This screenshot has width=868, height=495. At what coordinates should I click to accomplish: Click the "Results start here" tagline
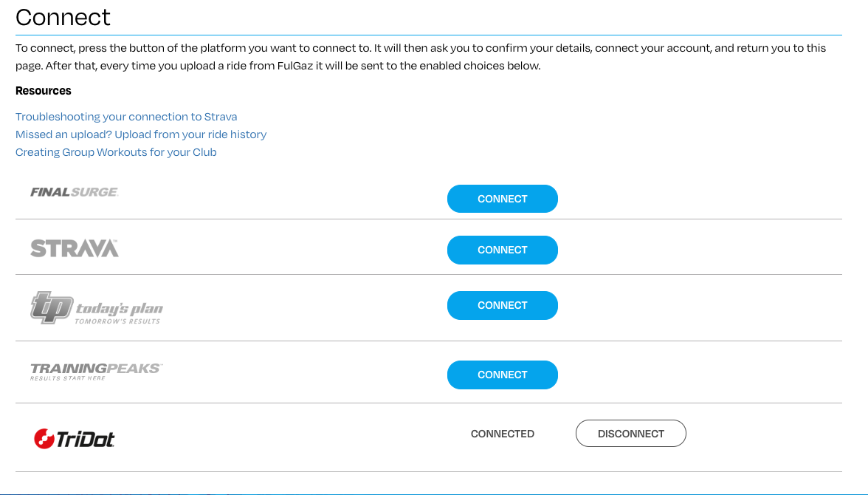[x=68, y=378]
